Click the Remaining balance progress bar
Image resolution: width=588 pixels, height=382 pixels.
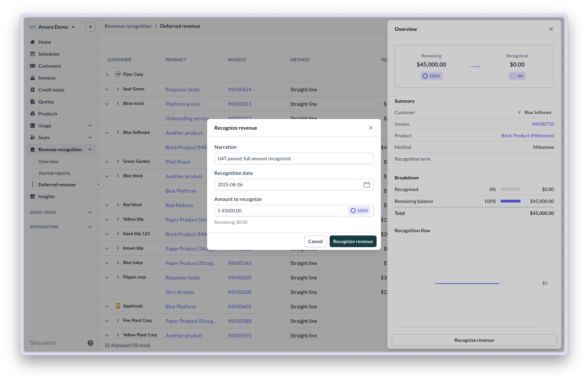(x=510, y=201)
